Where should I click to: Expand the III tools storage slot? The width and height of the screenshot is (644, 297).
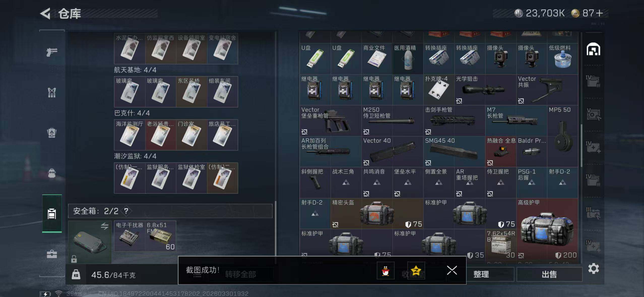[593, 213]
